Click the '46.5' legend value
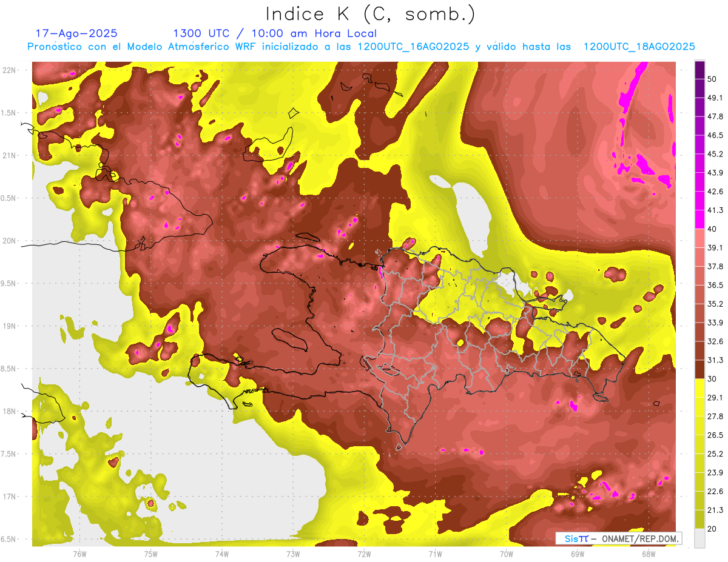Image resolution: width=728 pixels, height=562 pixels. click(x=715, y=136)
